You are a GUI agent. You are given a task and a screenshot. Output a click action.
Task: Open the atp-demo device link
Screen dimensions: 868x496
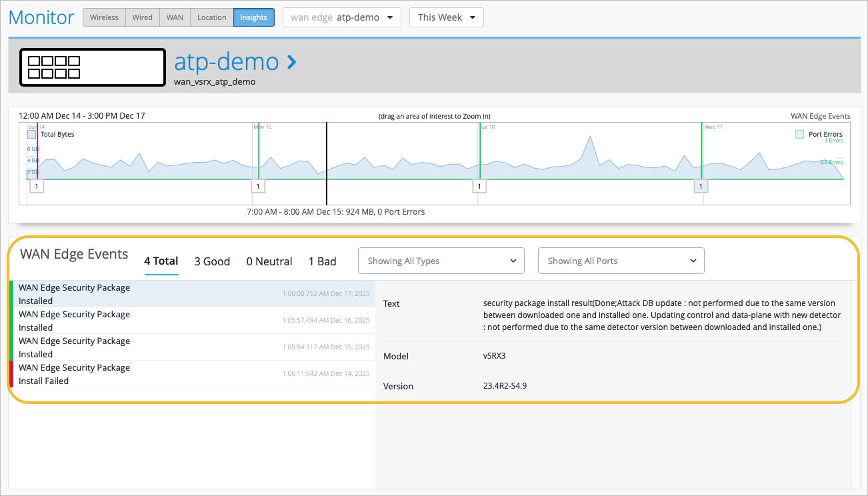coord(226,61)
